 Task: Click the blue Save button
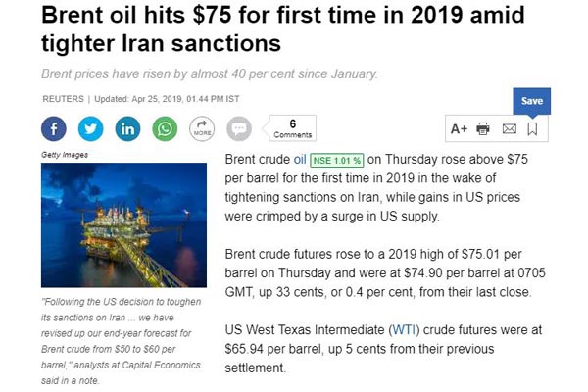click(x=532, y=101)
